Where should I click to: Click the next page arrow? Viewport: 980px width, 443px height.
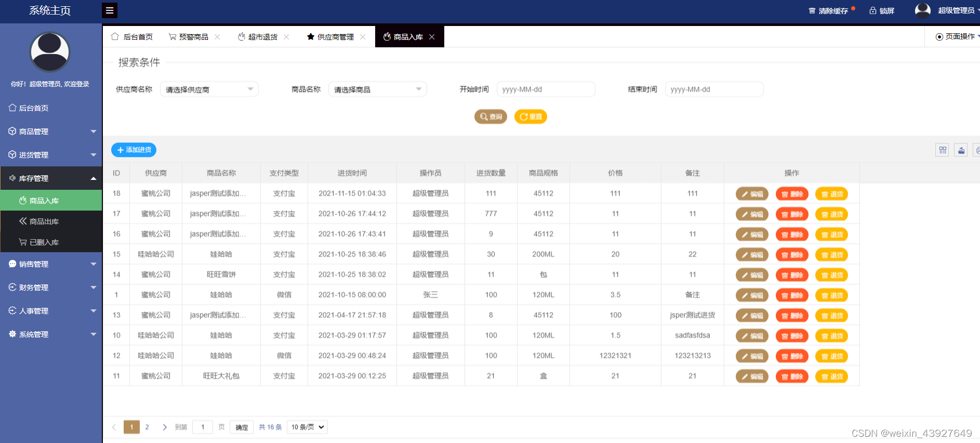[x=165, y=427]
